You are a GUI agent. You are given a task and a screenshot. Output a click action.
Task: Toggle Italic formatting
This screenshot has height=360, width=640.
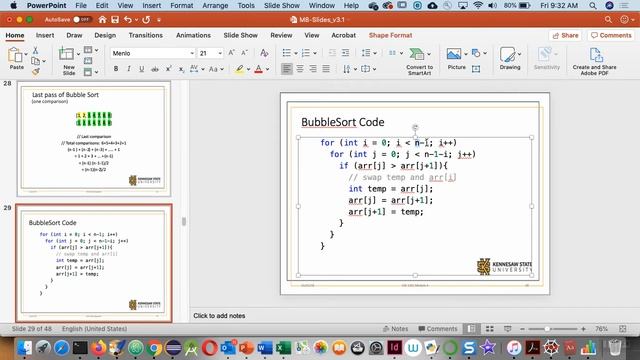coord(129,69)
